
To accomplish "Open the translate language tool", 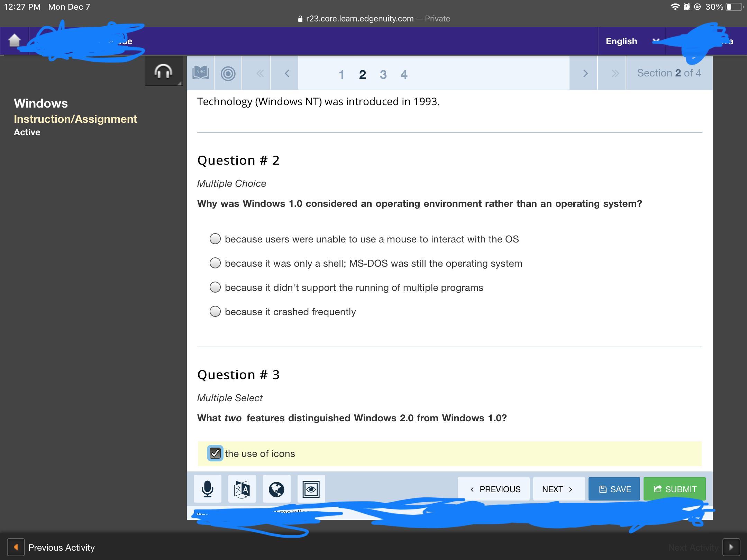I will (242, 489).
